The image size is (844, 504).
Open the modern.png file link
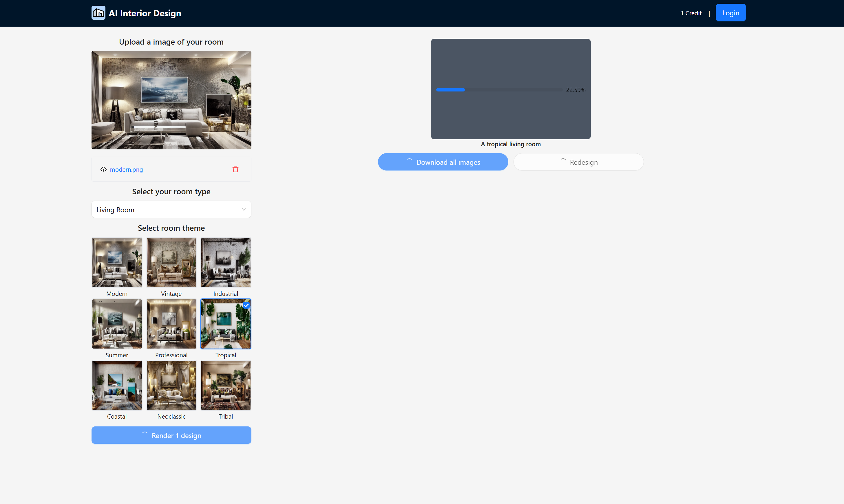coord(126,169)
